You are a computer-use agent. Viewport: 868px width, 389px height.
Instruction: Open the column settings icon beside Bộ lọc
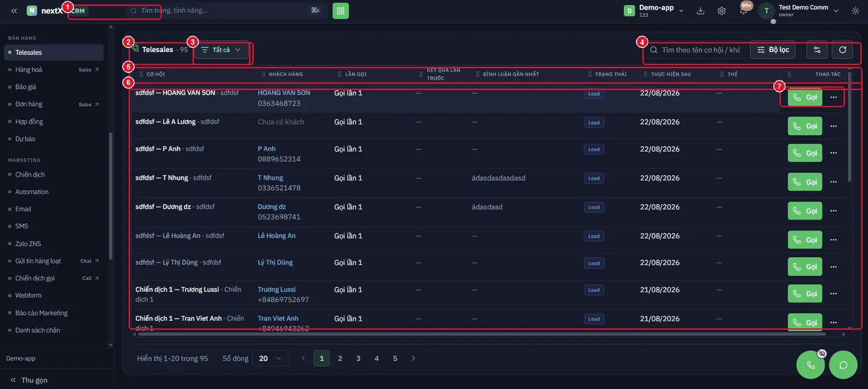click(x=817, y=50)
